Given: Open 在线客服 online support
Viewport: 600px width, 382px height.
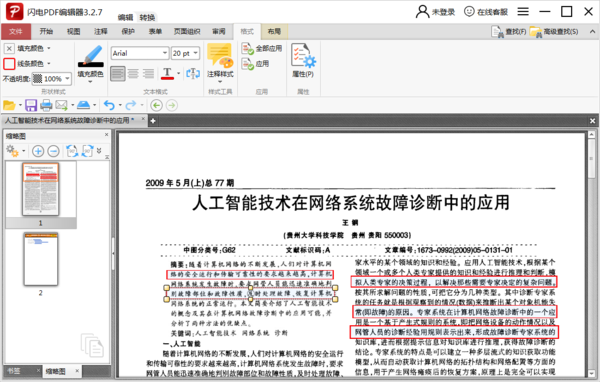Looking at the screenshot, I should pos(486,12).
